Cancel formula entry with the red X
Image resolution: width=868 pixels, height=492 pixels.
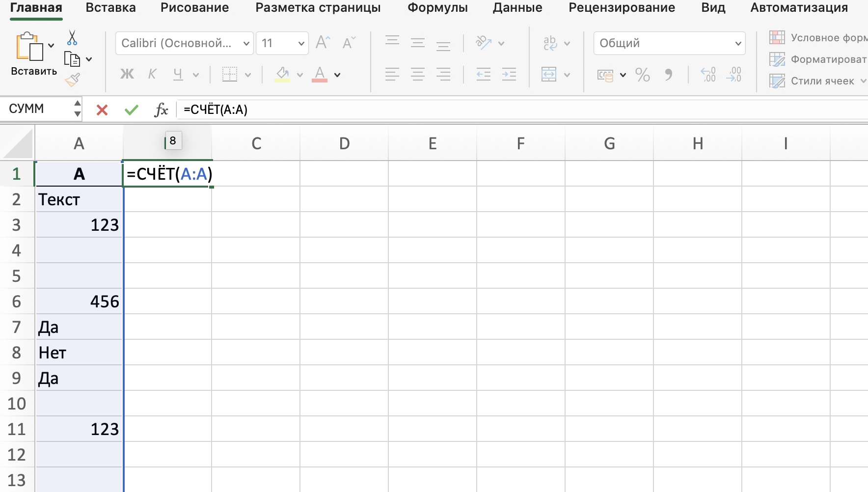tap(102, 109)
